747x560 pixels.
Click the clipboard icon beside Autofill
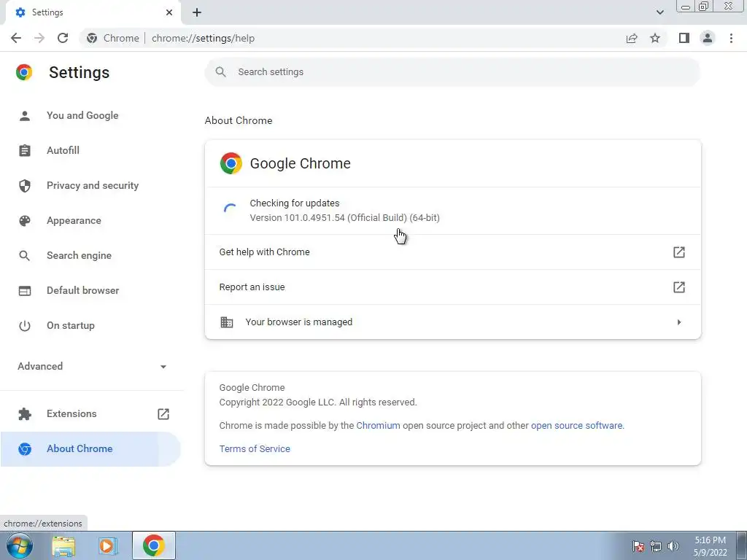pos(25,150)
